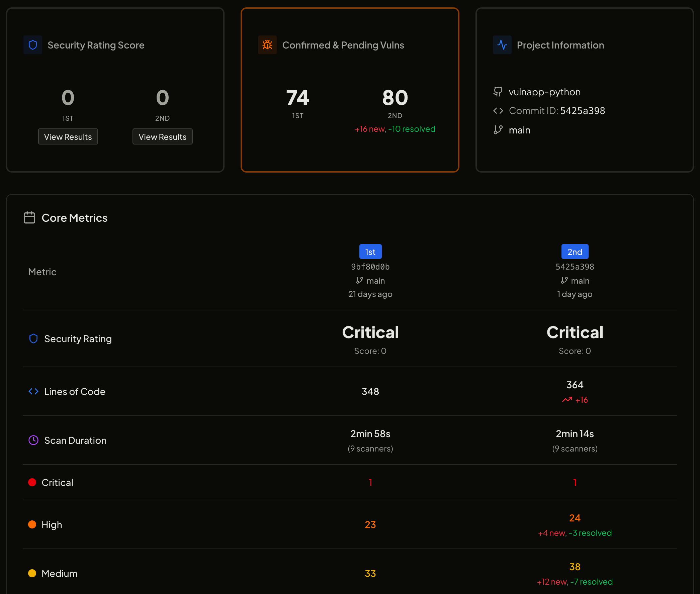Screen dimensions: 700x594
Task: Select the blue 2nd scan badge
Action: coord(574,252)
